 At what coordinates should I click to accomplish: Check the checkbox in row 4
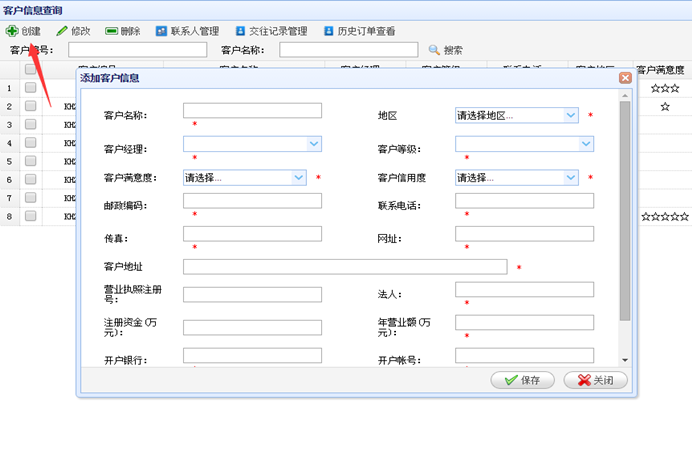click(x=30, y=142)
